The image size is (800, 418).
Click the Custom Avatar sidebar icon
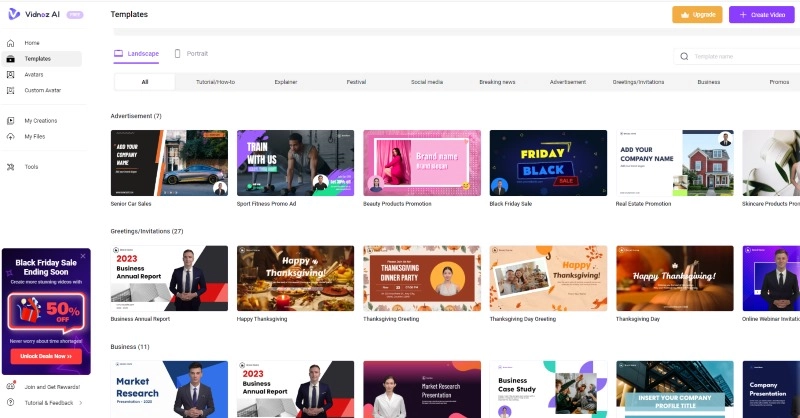pyautogui.click(x=11, y=90)
